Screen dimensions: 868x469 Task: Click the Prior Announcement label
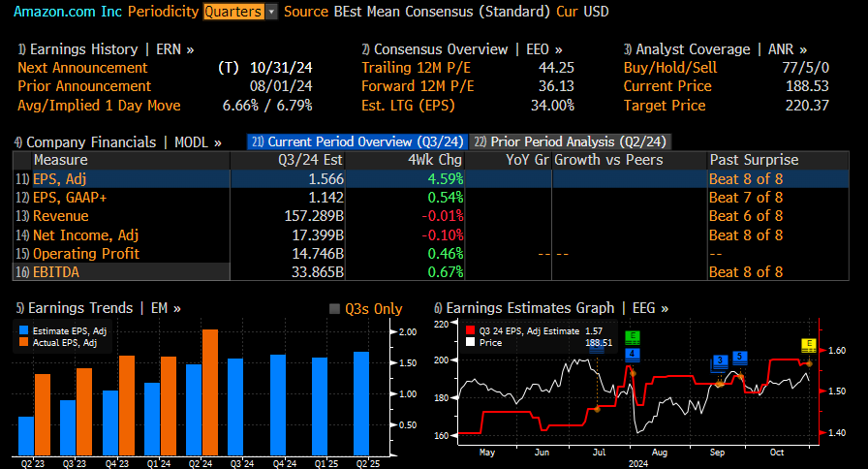tap(84, 86)
